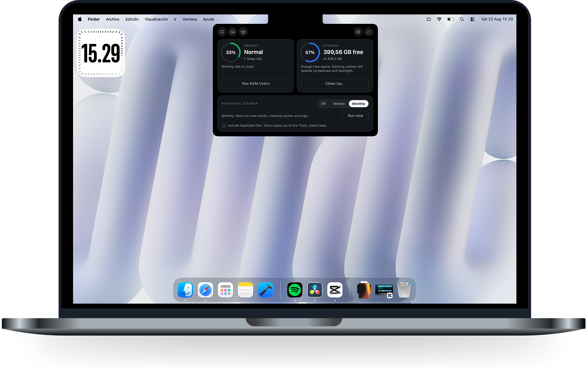
Task: Set automatic cleanup to Off
Action: point(323,104)
